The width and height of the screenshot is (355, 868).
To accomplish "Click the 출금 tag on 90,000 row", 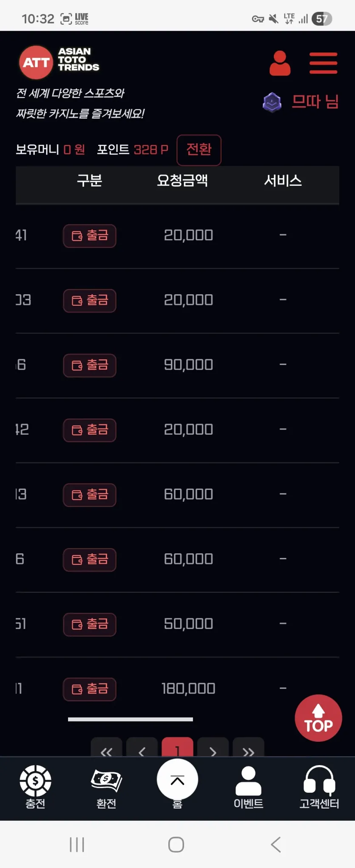I will [90, 365].
